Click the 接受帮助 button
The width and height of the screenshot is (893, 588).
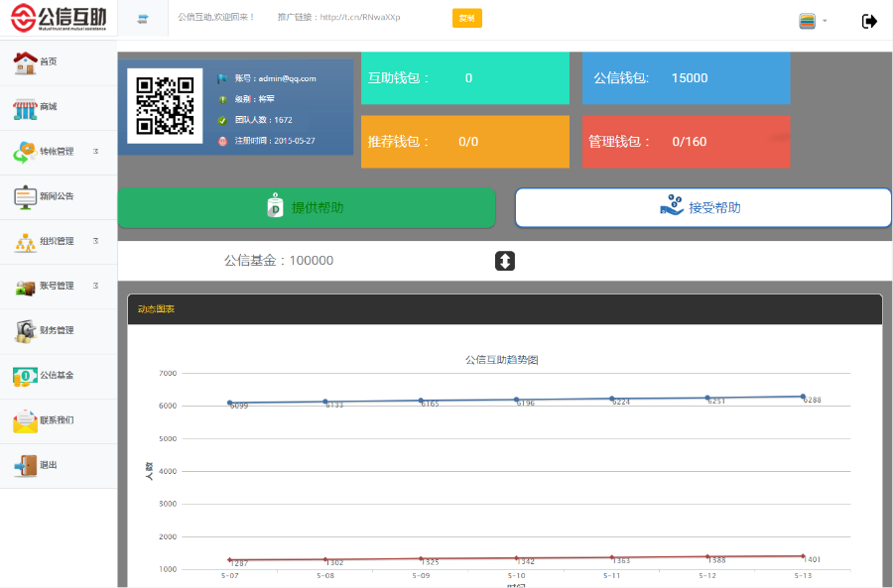[x=702, y=208]
